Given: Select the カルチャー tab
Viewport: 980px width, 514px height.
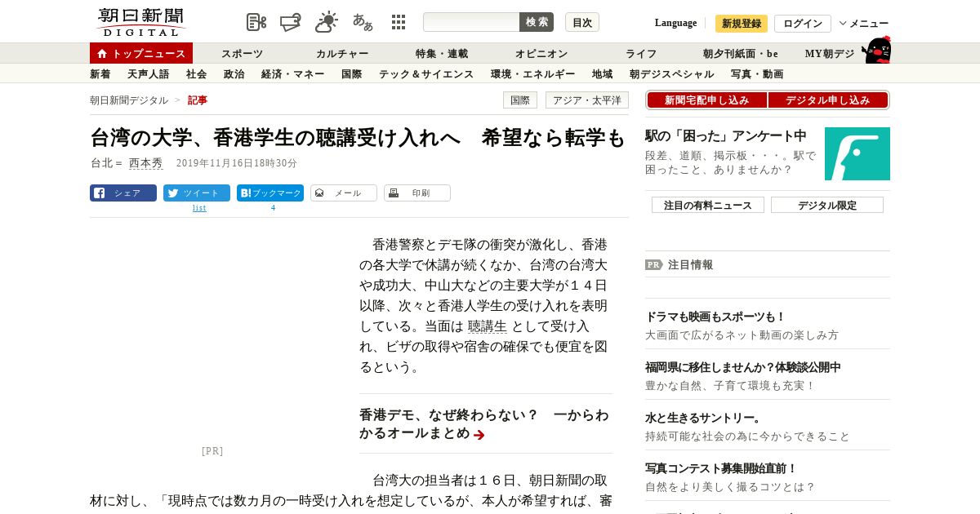Looking at the screenshot, I should (x=342, y=54).
